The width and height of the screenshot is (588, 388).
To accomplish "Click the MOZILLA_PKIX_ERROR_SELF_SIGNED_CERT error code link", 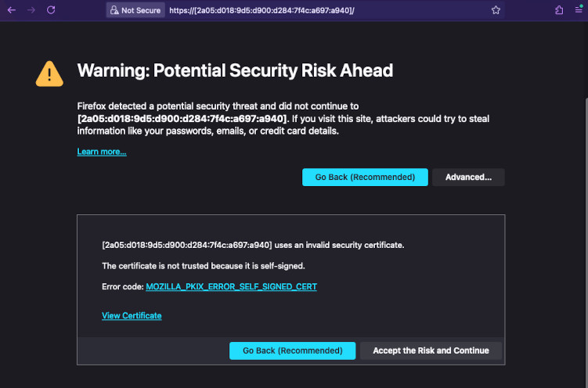I will pos(231,287).
